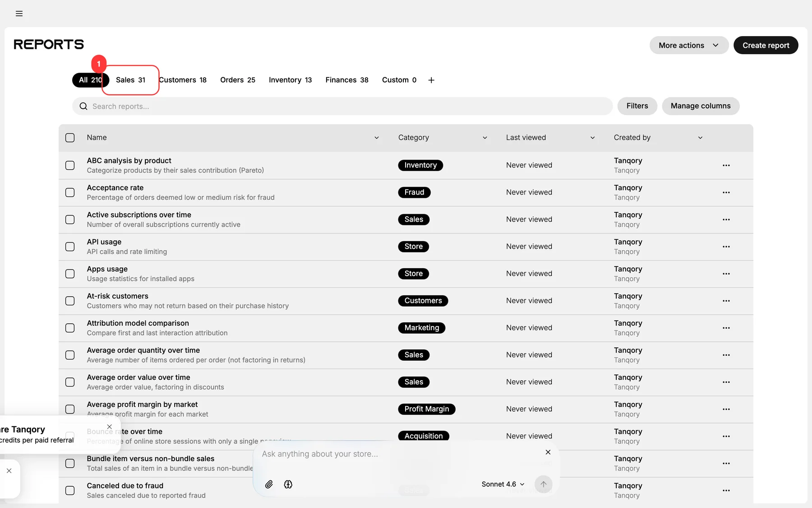812x508 pixels.
Task: Open the hamburger navigation menu
Action: click(19, 14)
